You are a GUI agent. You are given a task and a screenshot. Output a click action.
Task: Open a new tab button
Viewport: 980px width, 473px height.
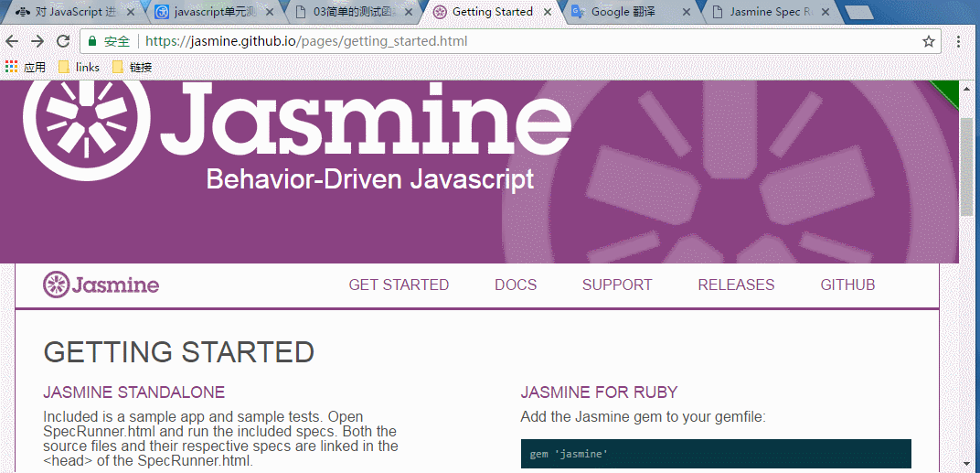pos(857,13)
